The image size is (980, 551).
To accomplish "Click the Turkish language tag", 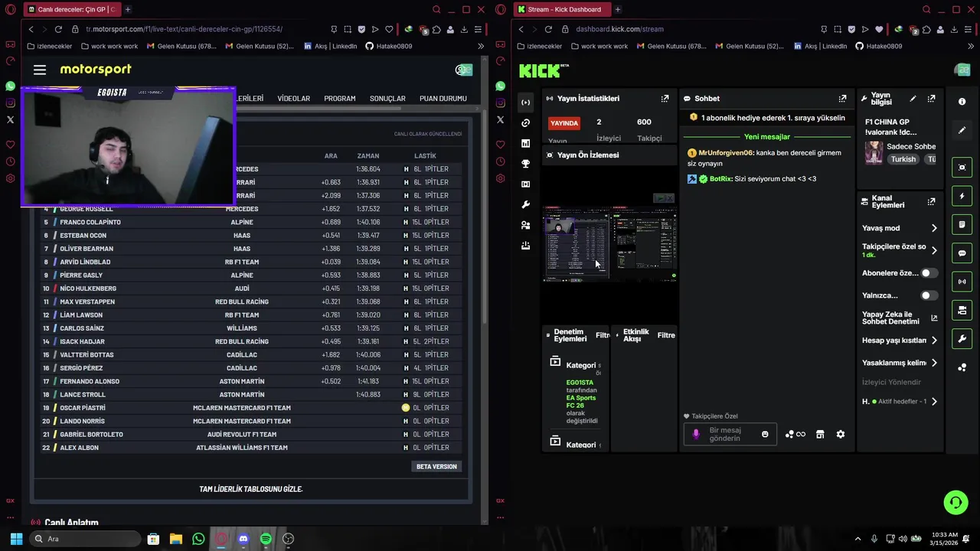I will tap(903, 159).
